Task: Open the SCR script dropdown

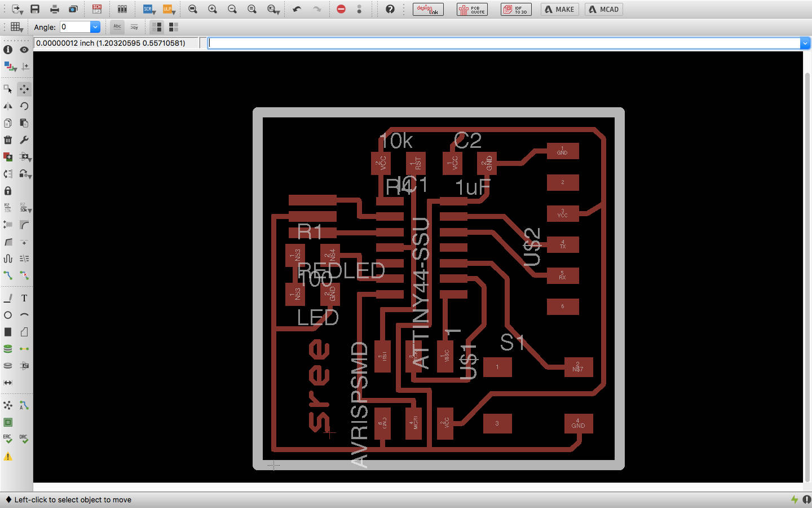Action: coord(149,9)
